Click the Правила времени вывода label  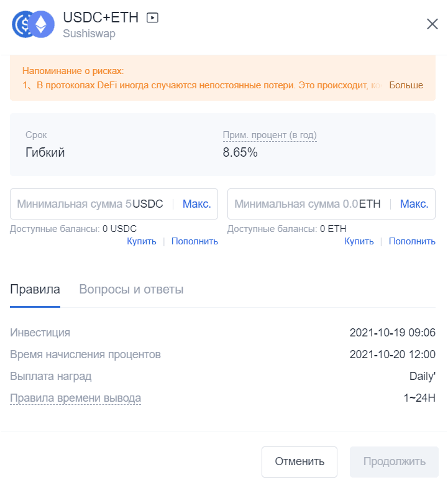point(76,398)
